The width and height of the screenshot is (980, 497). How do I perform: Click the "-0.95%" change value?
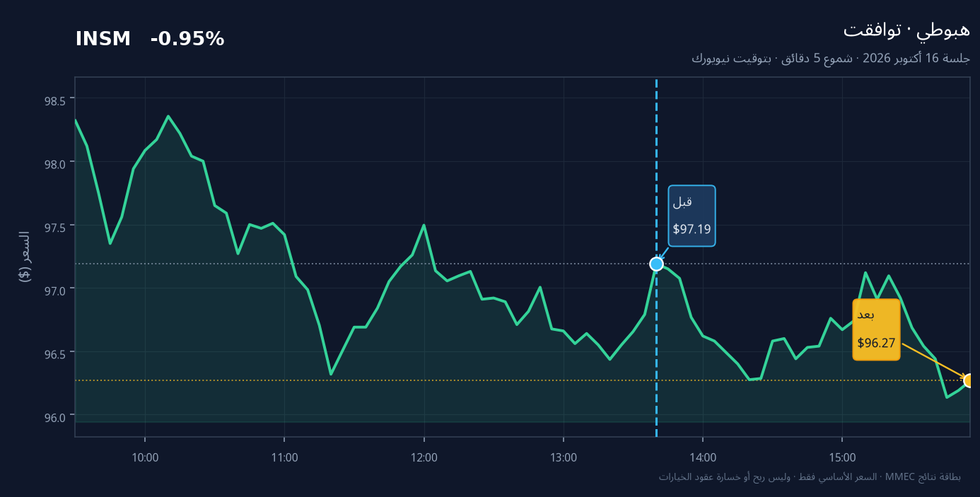(187, 40)
